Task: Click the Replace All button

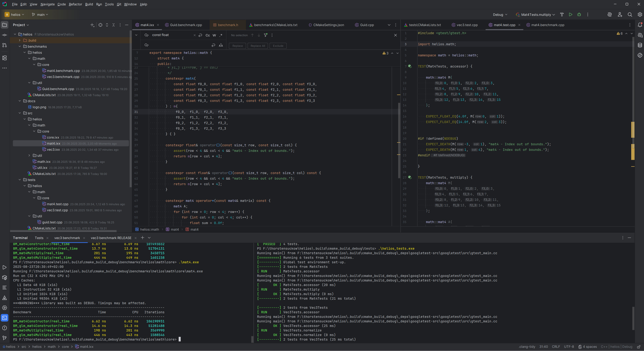Action: pos(258,46)
